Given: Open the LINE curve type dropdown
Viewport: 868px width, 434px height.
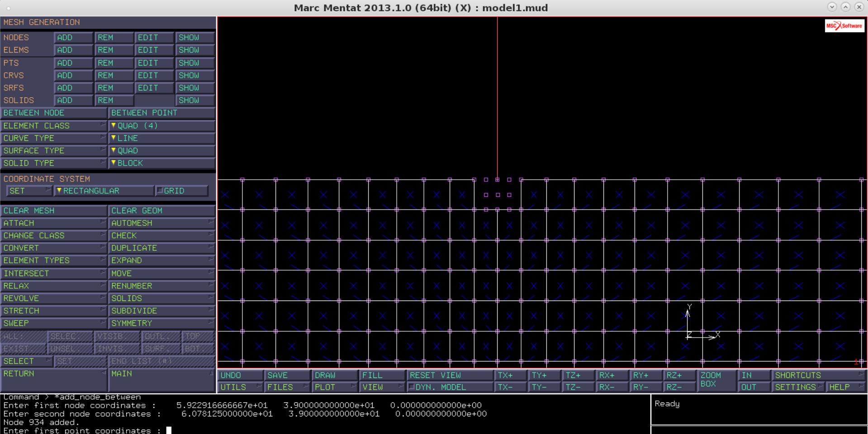Looking at the screenshot, I should (x=161, y=138).
